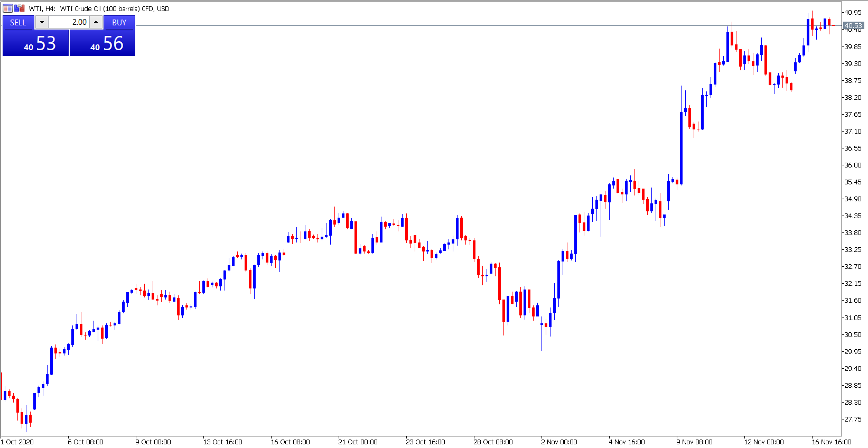
Task: Click the 2.00 volume input field
Action: pos(69,22)
